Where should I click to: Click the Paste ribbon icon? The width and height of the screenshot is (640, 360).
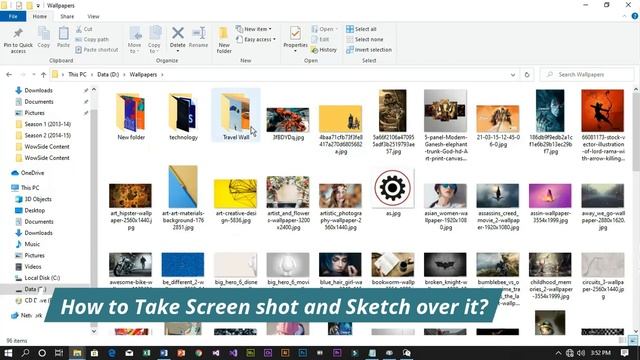tap(63, 37)
